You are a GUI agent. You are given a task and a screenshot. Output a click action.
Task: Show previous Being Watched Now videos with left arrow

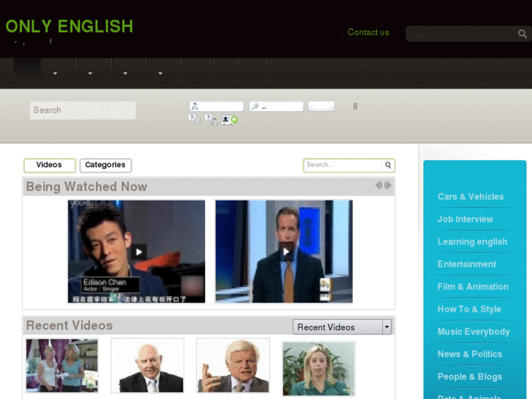(378, 185)
